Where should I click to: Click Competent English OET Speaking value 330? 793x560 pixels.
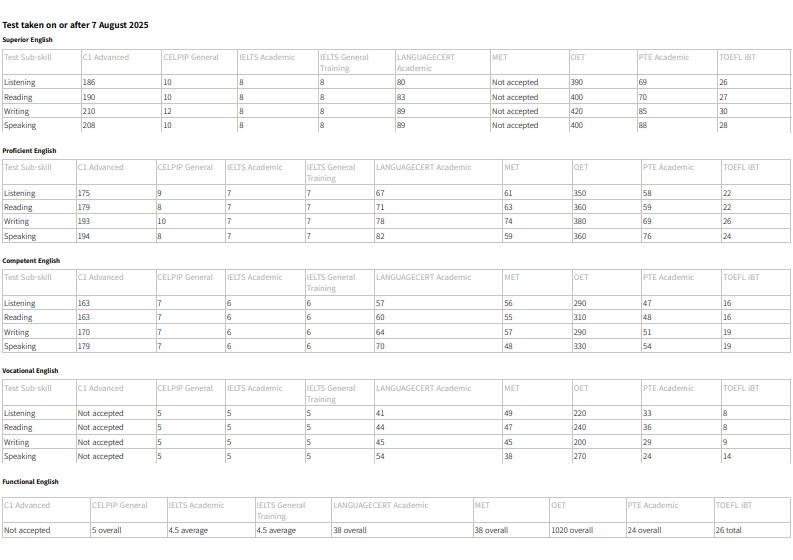tap(581, 346)
